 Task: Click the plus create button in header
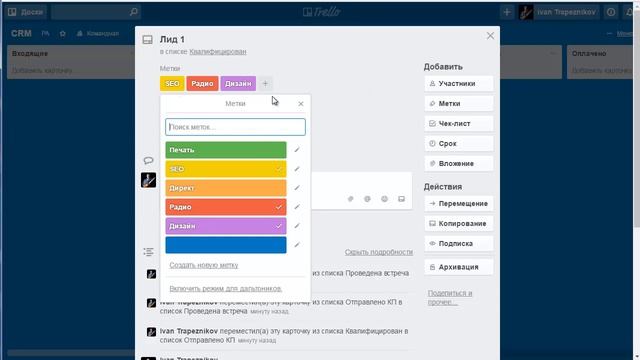coord(507,12)
